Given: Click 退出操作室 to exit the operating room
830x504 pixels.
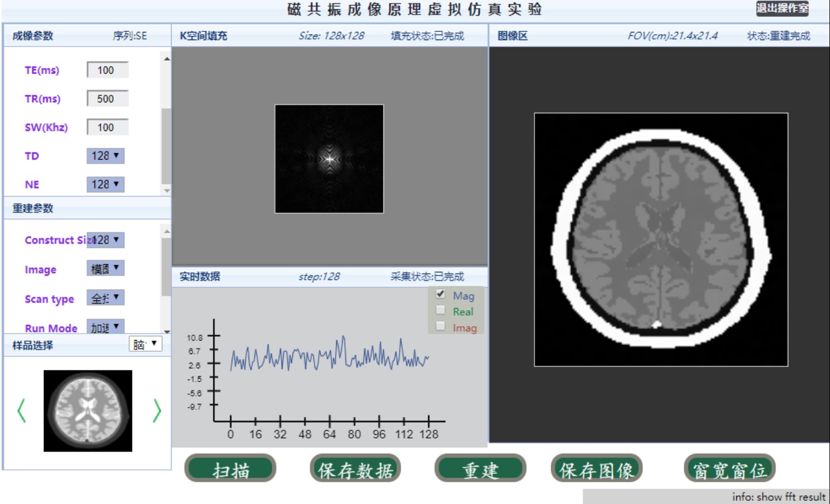Looking at the screenshot, I should click(782, 8).
